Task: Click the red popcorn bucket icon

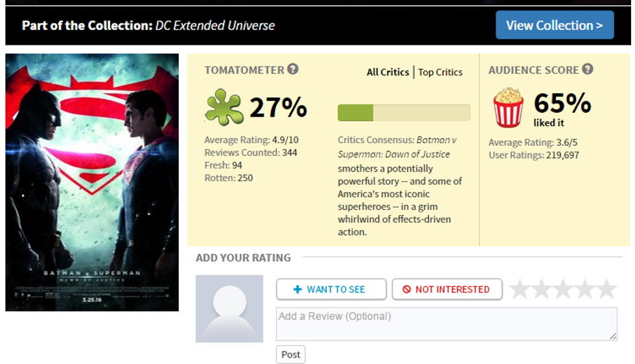Action: coord(509,108)
